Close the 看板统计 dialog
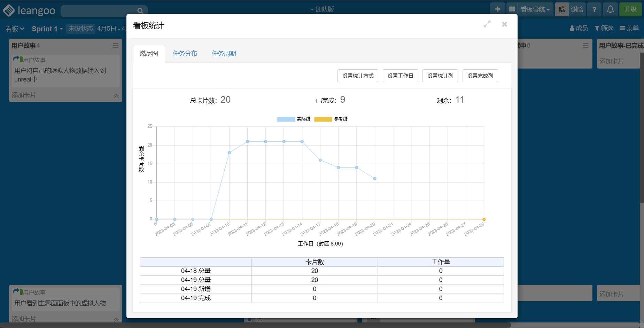The image size is (644, 328). (504, 24)
